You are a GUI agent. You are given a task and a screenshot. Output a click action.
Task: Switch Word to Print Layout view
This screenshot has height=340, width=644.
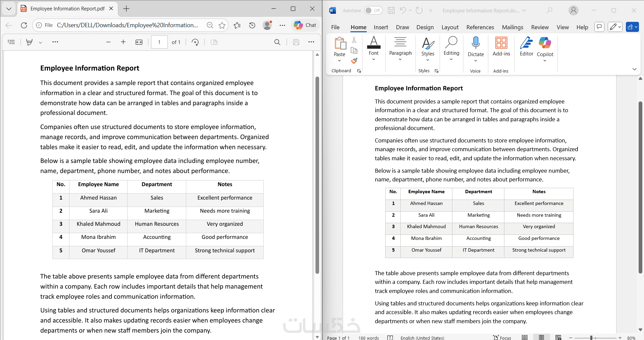point(541,338)
